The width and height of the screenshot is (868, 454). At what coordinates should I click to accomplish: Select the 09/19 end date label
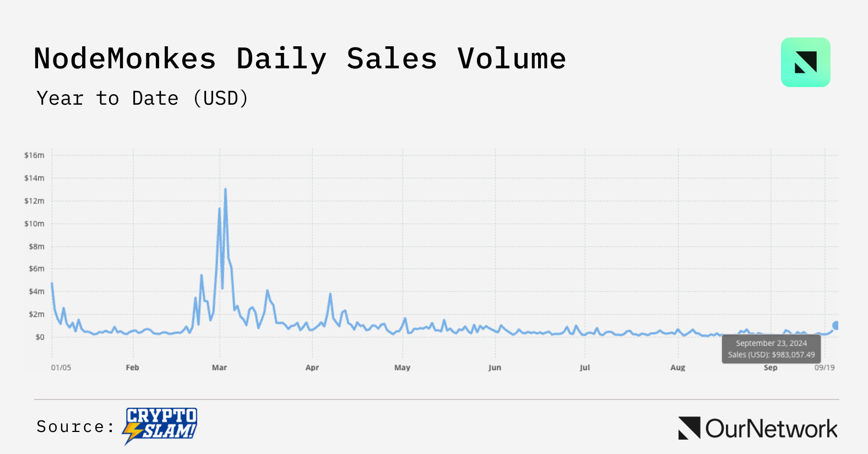click(x=824, y=367)
